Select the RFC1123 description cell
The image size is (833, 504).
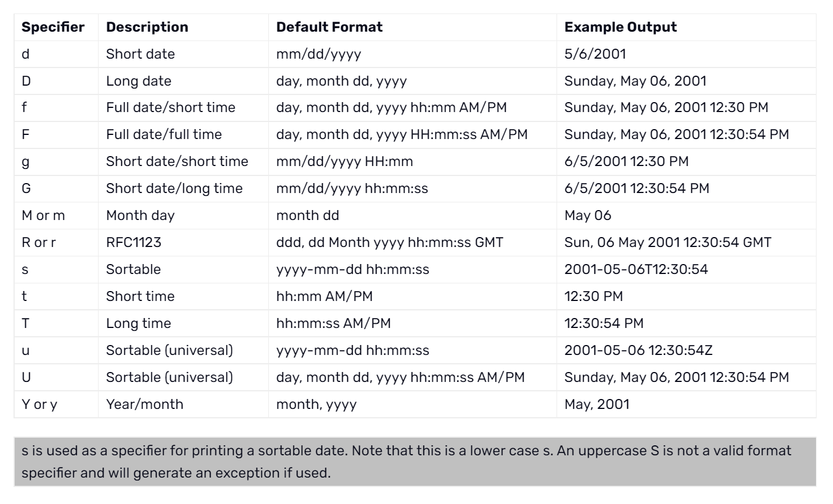click(183, 242)
